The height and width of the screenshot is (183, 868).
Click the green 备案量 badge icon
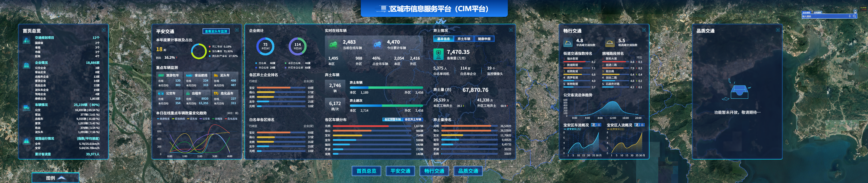pyautogui.click(x=438, y=54)
